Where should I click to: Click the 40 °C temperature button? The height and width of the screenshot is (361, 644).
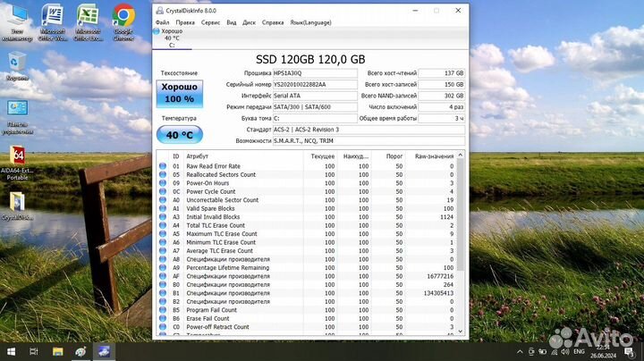[x=180, y=135]
